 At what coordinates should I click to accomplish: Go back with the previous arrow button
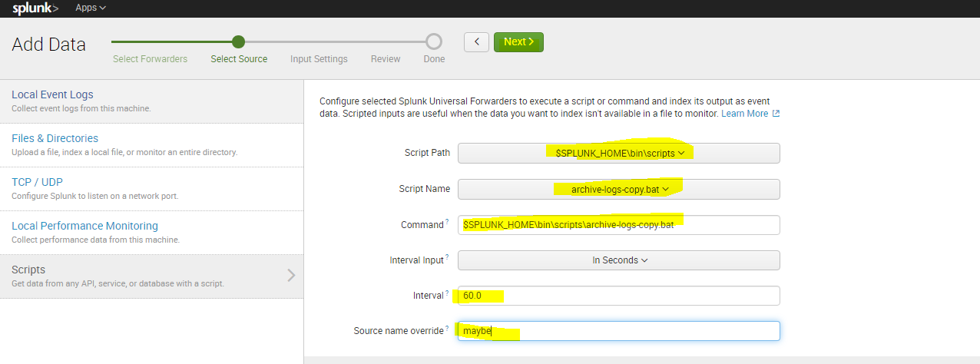(477, 41)
